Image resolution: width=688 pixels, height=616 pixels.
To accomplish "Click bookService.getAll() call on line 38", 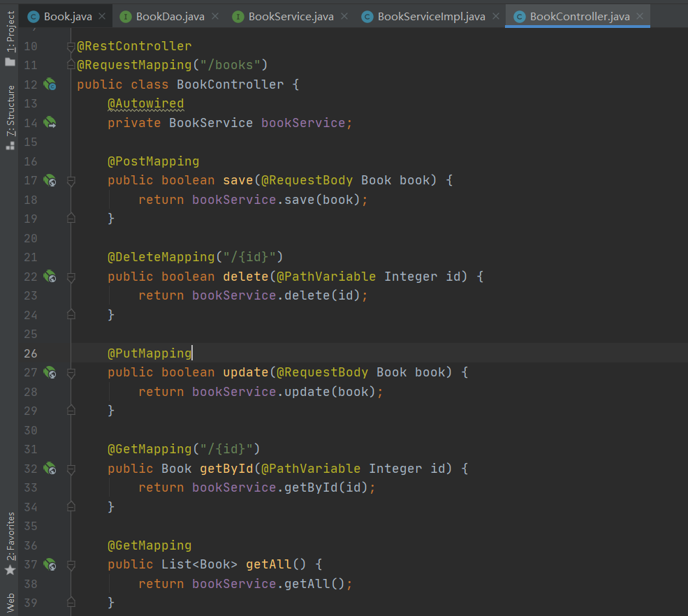I will tap(268, 584).
